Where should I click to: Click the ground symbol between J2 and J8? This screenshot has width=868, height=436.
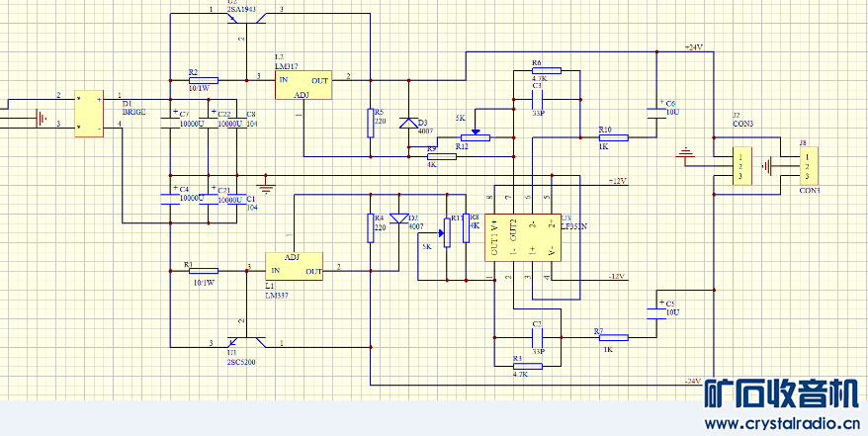[767, 166]
